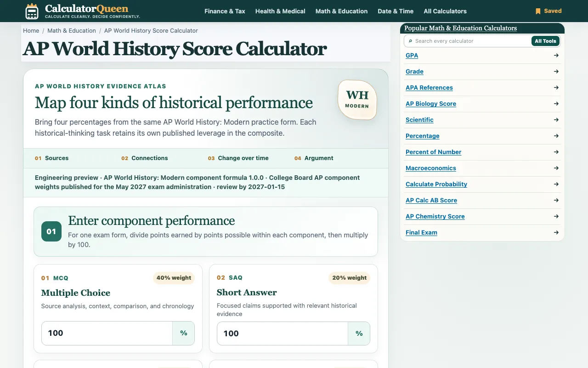Open the All Calculators menu
588x368 pixels.
click(445, 11)
